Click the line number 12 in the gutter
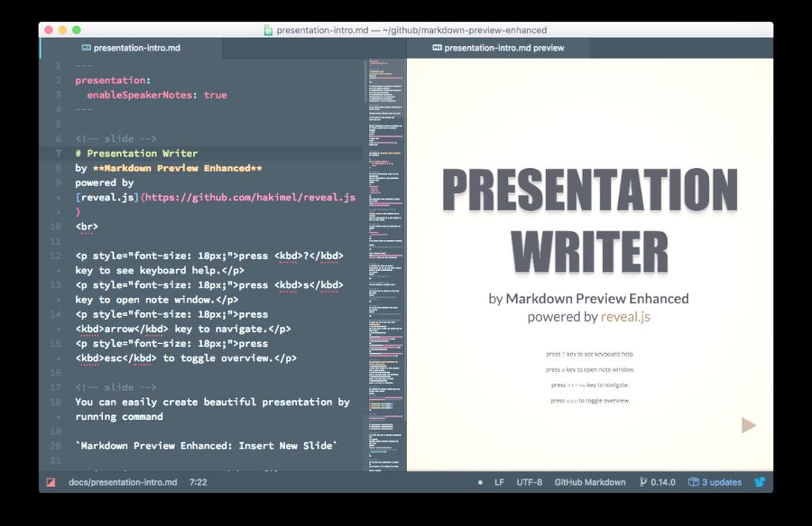Viewport: 812px width, 526px height. [x=55, y=256]
